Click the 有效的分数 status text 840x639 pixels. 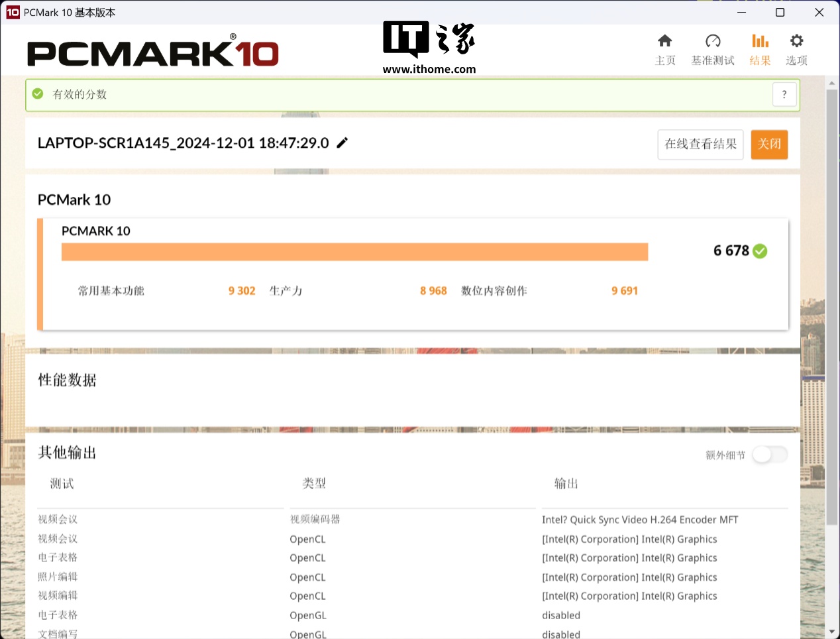(x=79, y=94)
